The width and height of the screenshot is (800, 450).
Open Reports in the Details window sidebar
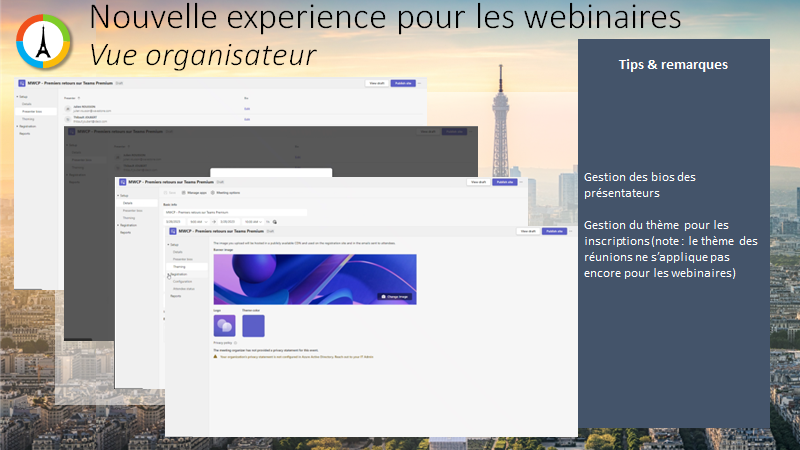(126, 232)
